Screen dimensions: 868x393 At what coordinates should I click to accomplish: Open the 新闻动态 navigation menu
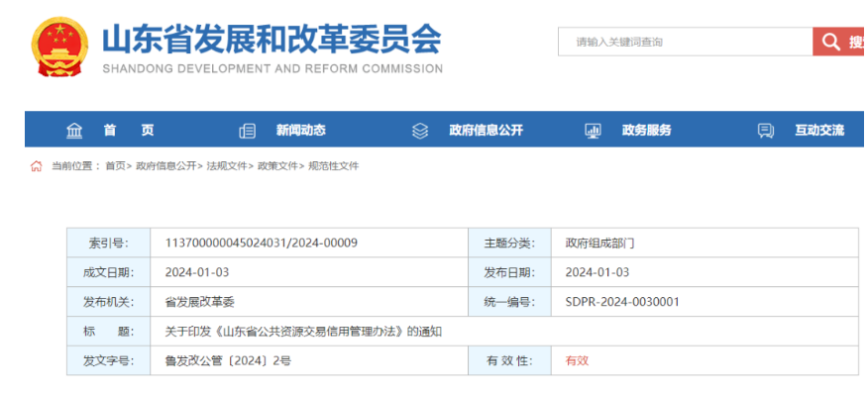pos(301,131)
